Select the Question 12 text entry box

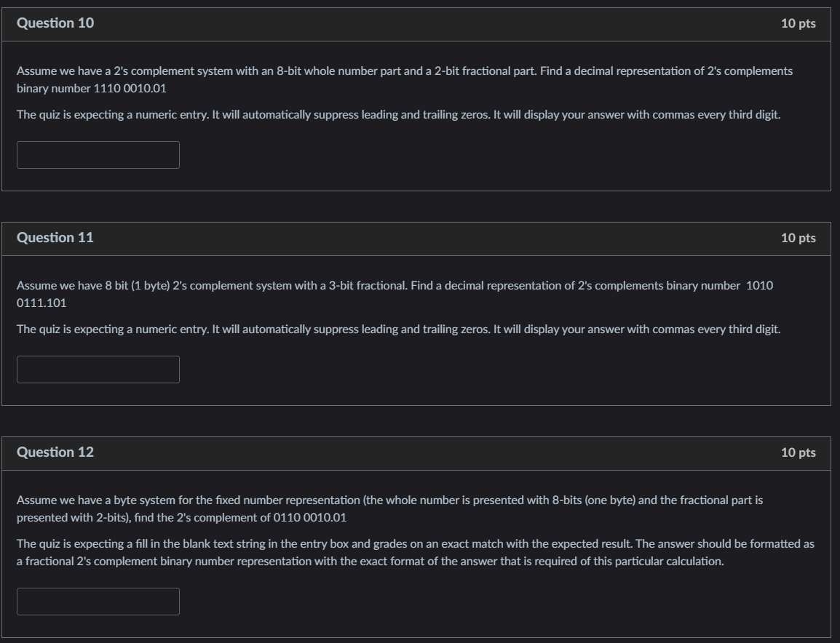click(98, 602)
